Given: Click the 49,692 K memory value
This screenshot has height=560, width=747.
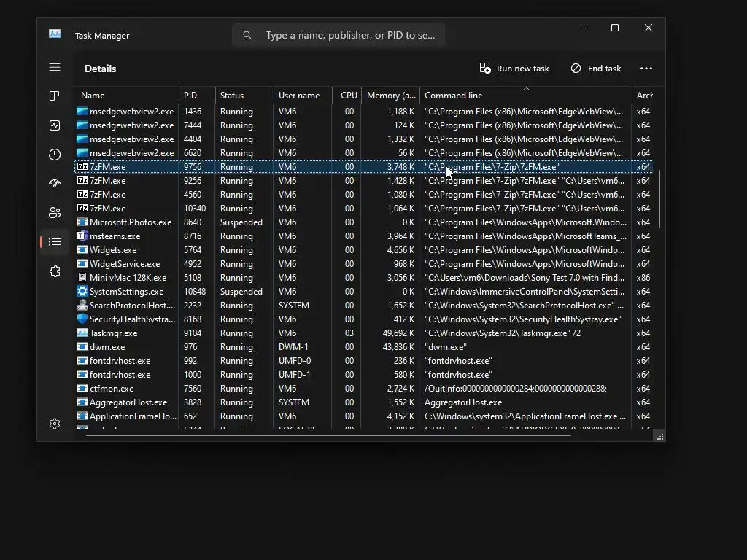Looking at the screenshot, I should click(x=398, y=332).
